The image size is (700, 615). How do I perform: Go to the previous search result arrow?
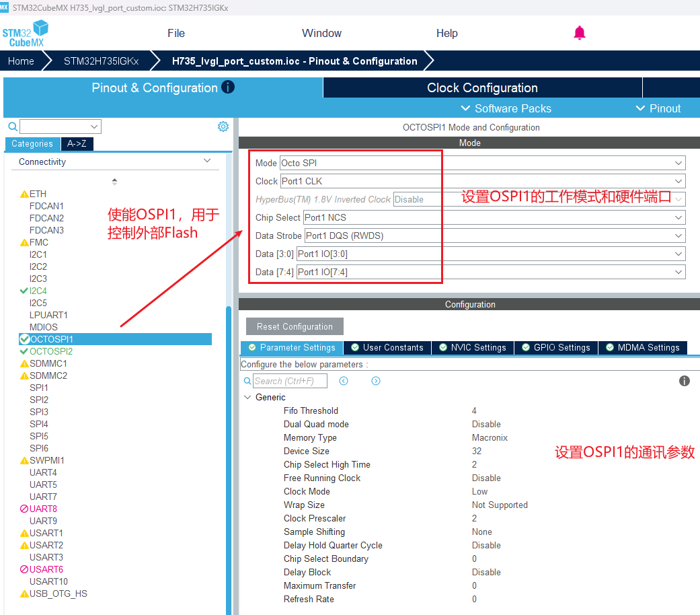[344, 381]
